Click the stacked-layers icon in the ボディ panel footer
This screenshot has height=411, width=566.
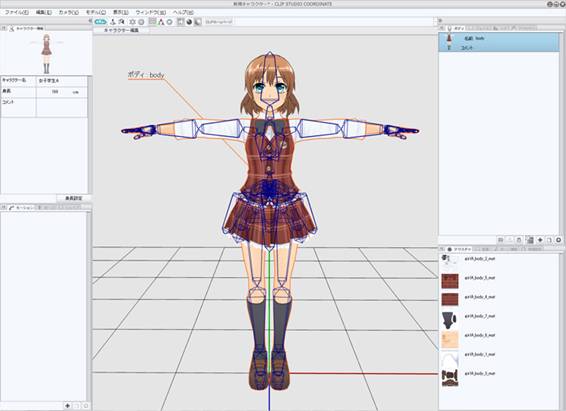[530, 240]
